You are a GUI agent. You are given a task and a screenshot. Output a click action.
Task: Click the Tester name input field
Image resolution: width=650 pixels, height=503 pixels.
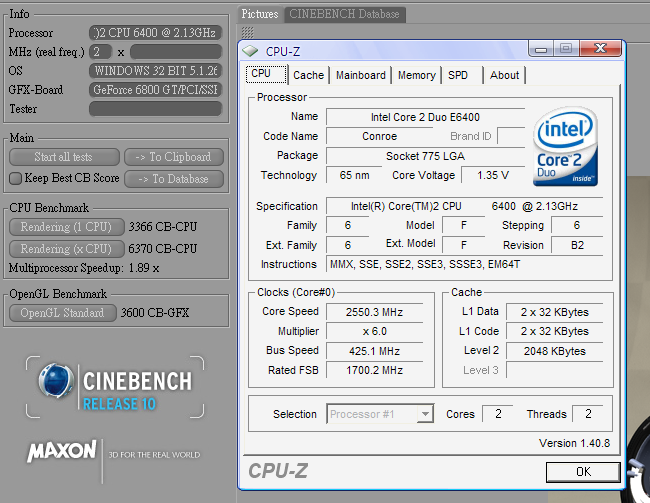155,109
